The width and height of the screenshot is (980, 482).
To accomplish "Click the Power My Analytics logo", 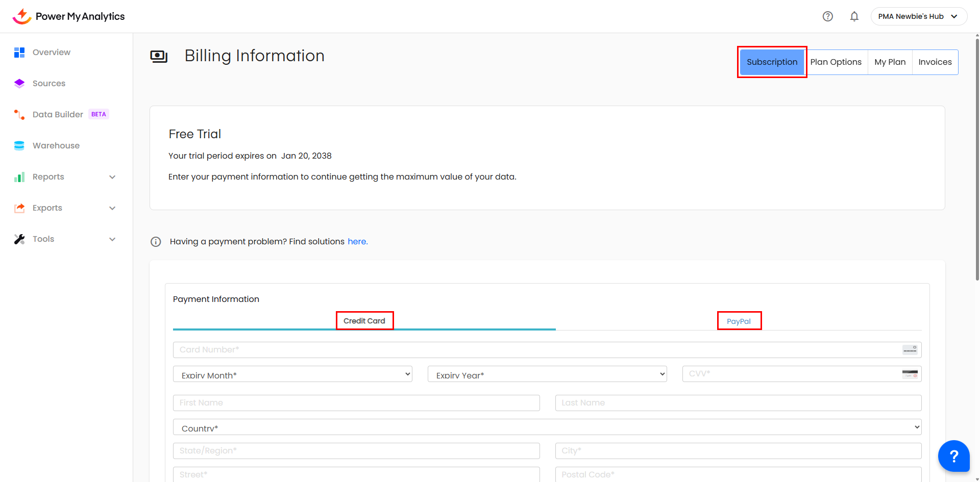I will click(68, 16).
